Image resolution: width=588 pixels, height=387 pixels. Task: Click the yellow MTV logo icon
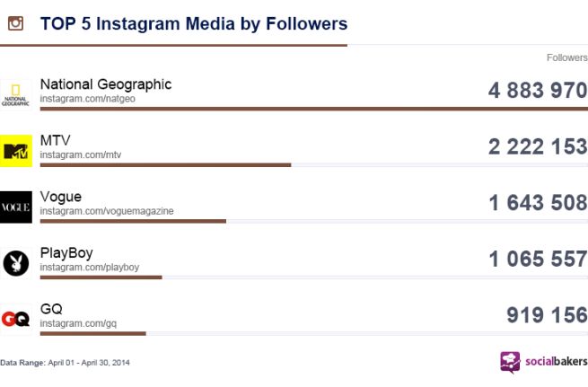(x=15, y=151)
